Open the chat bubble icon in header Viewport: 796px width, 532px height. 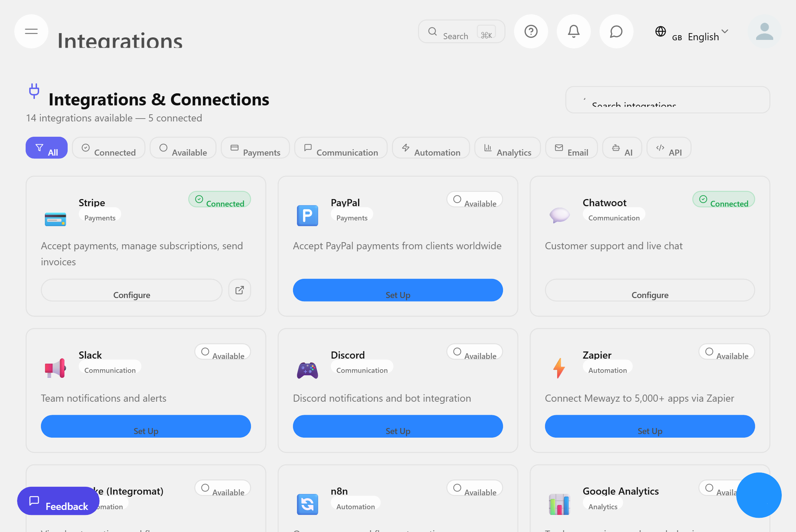point(616,31)
